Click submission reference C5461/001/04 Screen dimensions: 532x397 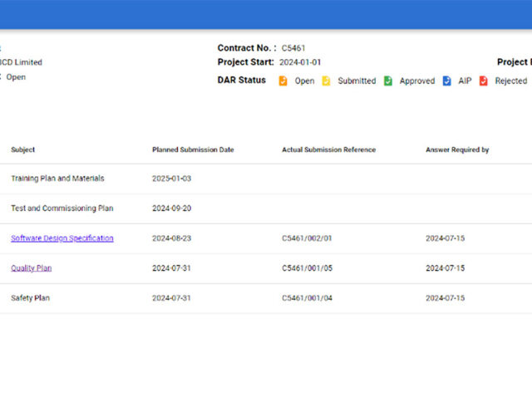coord(307,298)
